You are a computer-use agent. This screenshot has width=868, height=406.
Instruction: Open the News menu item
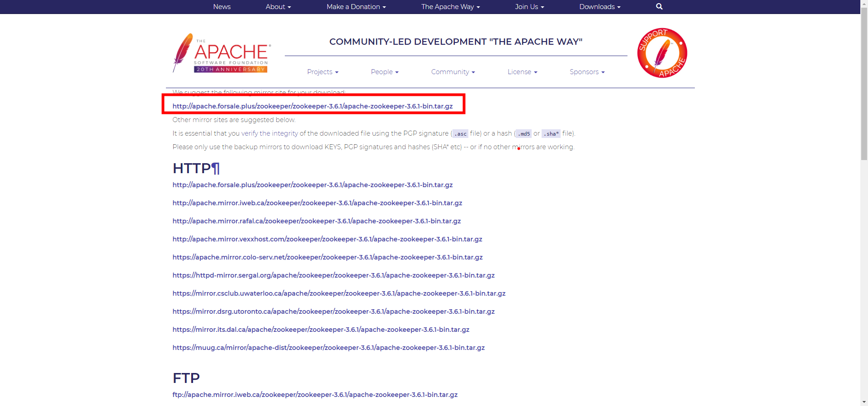(x=222, y=7)
